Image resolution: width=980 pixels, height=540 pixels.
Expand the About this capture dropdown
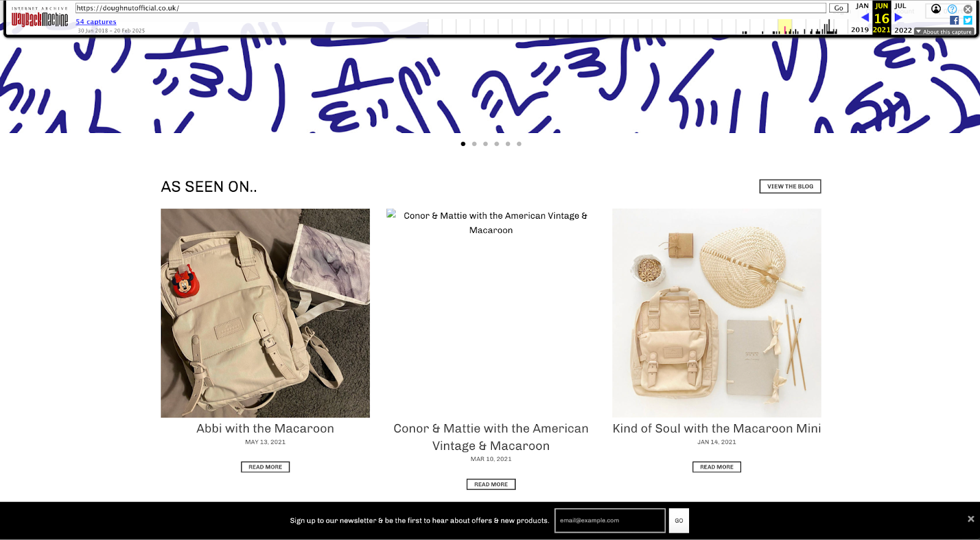[944, 32]
